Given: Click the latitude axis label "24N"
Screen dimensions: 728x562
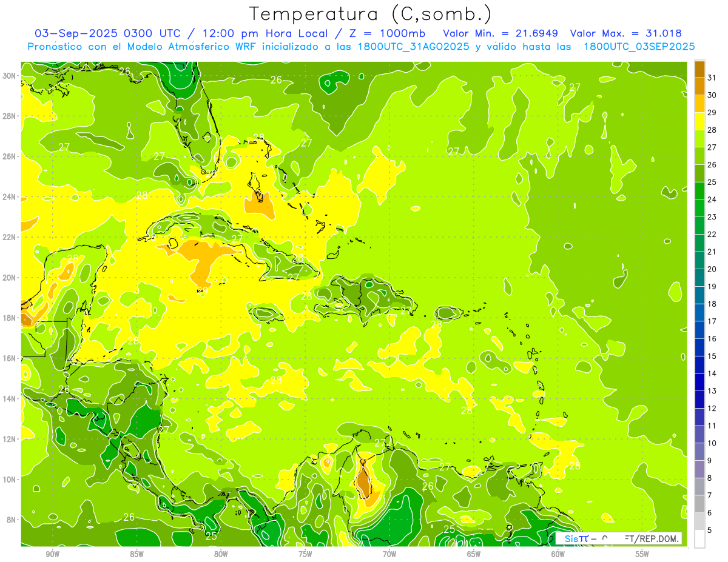Looking at the screenshot, I should pyautogui.click(x=9, y=197).
